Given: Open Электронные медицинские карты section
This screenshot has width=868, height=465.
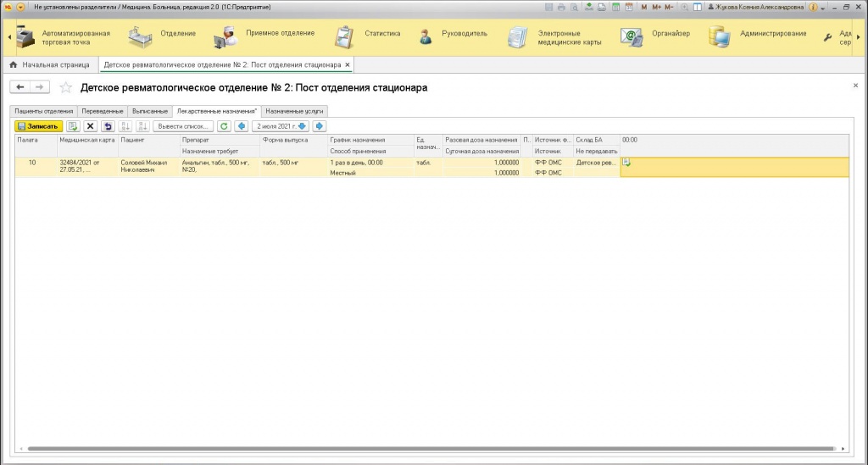Looking at the screenshot, I should click(554, 37).
